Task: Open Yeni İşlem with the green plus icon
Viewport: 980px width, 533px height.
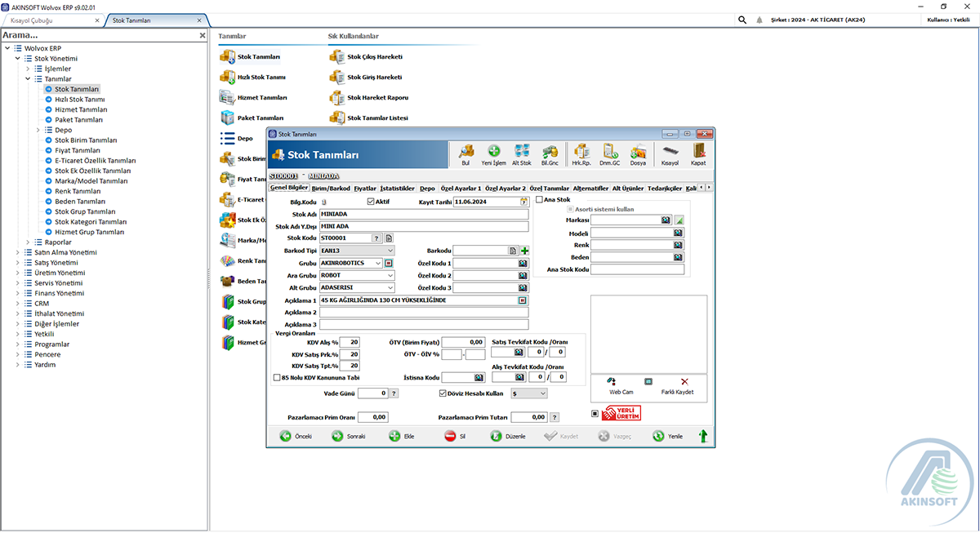Action: [x=493, y=153]
